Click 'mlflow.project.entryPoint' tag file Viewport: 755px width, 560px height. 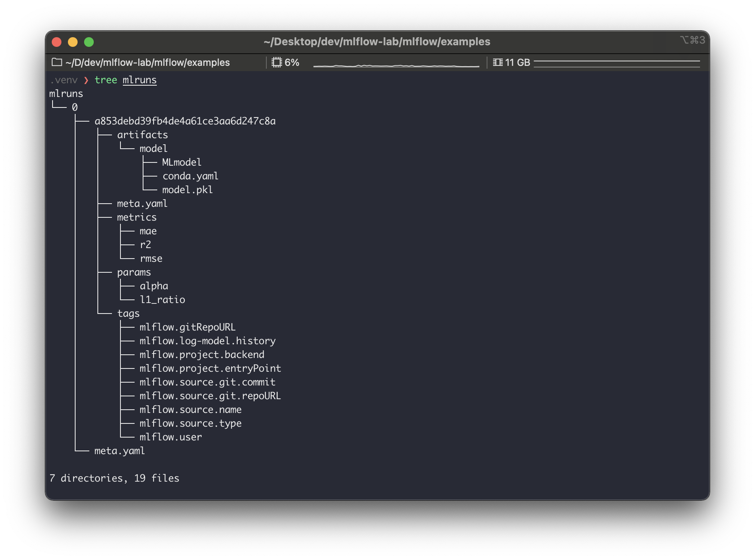[210, 368]
